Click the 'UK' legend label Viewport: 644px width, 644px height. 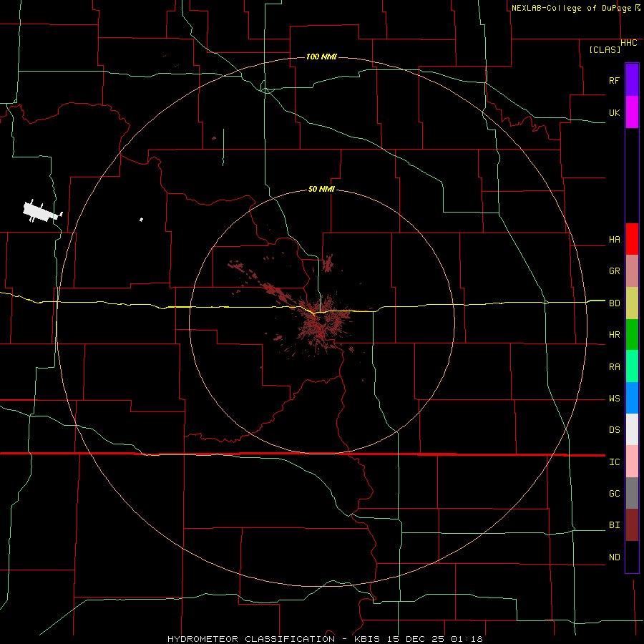click(614, 112)
